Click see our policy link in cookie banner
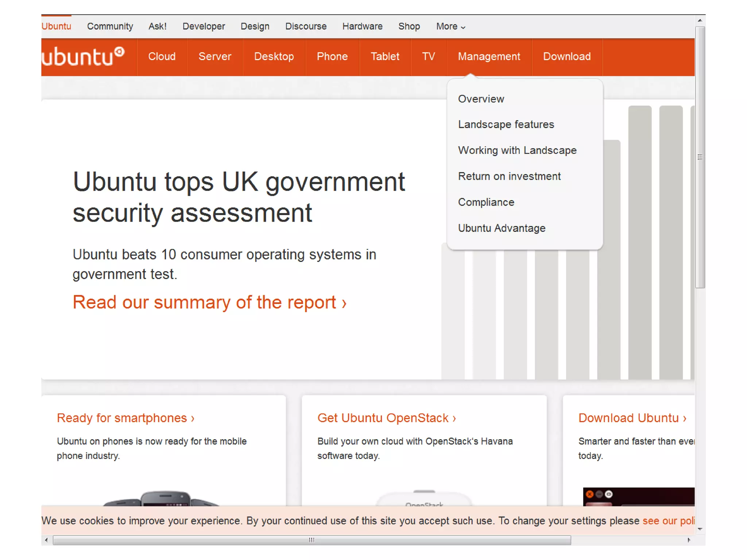The height and width of the screenshot is (560, 747). pyautogui.click(x=668, y=521)
